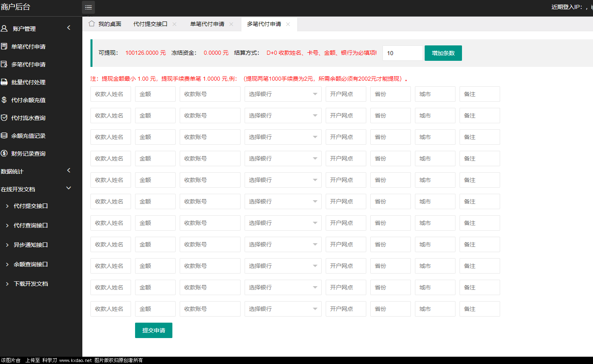The image size is (593, 364).
Task: Open the 异步通知接口 doc item
Action: click(31, 245)
